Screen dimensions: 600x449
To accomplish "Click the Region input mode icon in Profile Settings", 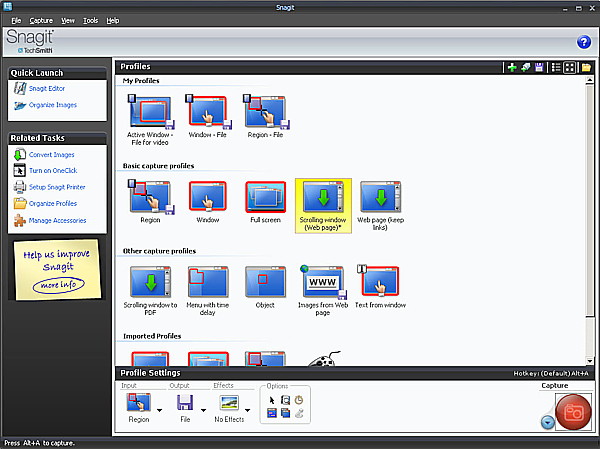I will [x=139, y=402].
